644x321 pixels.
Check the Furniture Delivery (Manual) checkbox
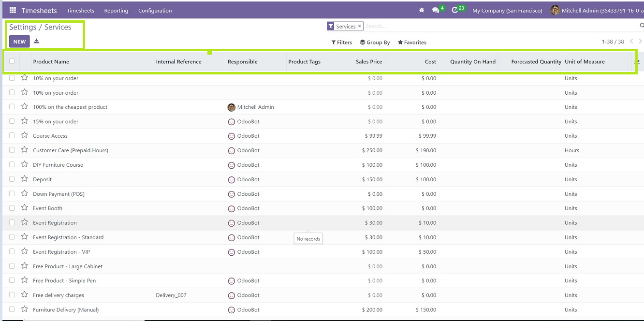coord(12,309)
